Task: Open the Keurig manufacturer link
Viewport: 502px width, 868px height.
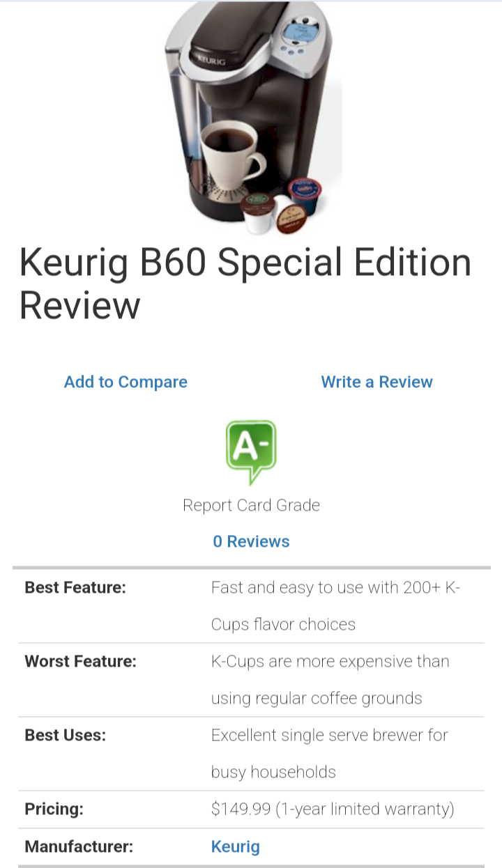Action: pyautogui.click(x=236, y=846)
